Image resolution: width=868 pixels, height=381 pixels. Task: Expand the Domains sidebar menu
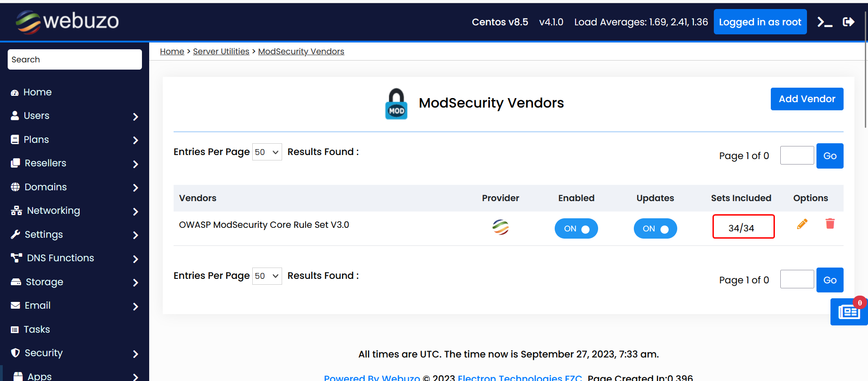click(x=75, y=187)
